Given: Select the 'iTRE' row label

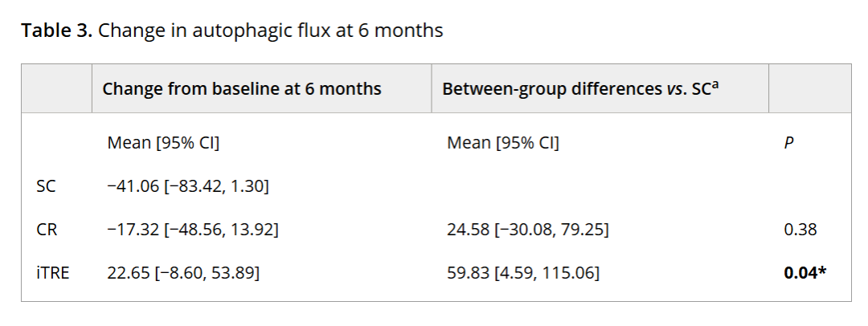Looking at the screenshot, I should coord(53,273).
